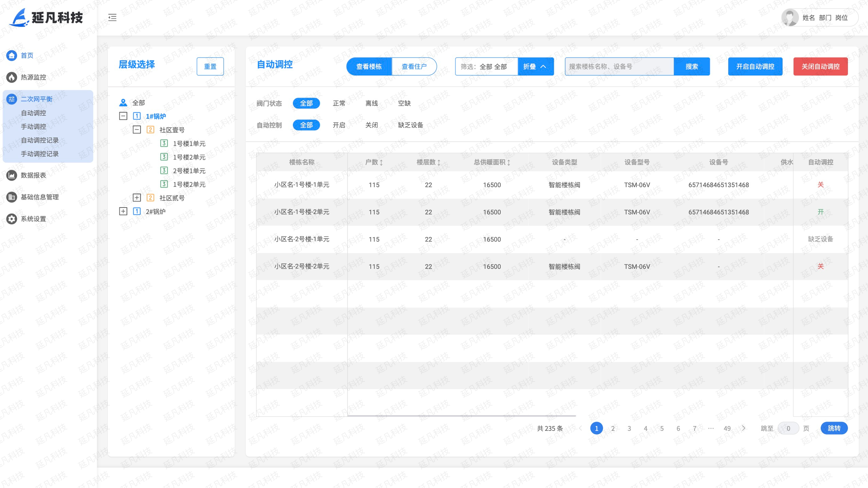Open the 首页 home icon
This screenshot has width=868, height=488.
[x=12, y=55]
